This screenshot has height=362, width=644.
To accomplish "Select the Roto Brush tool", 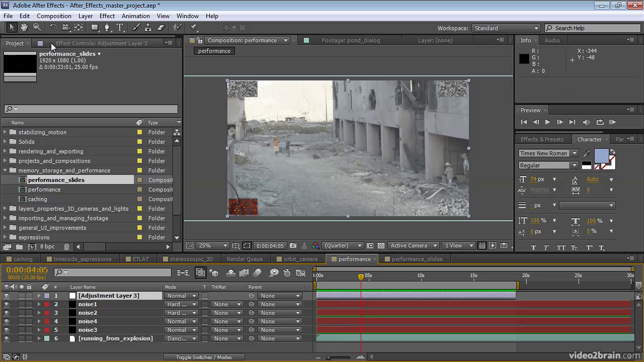I will tap(177, 28).
